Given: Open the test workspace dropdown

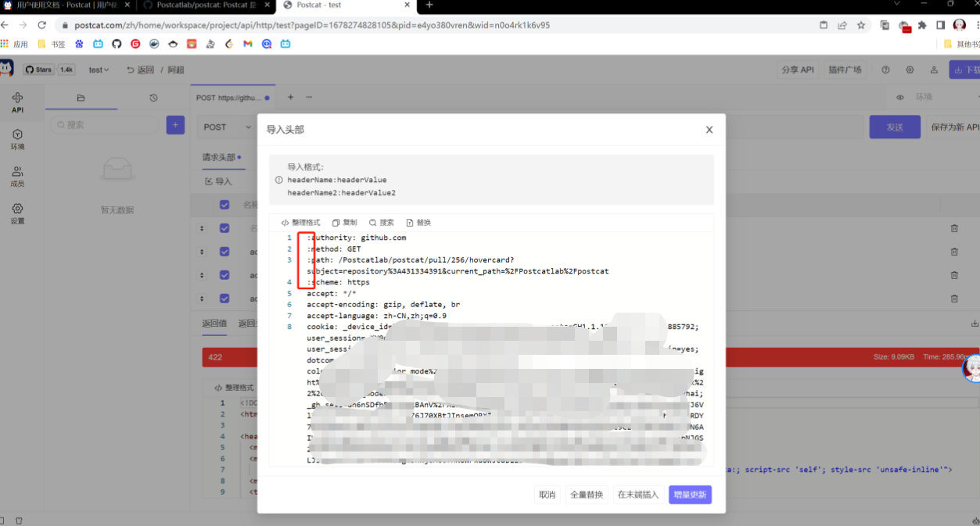Looking at the screenshot, I should [99, 70].
